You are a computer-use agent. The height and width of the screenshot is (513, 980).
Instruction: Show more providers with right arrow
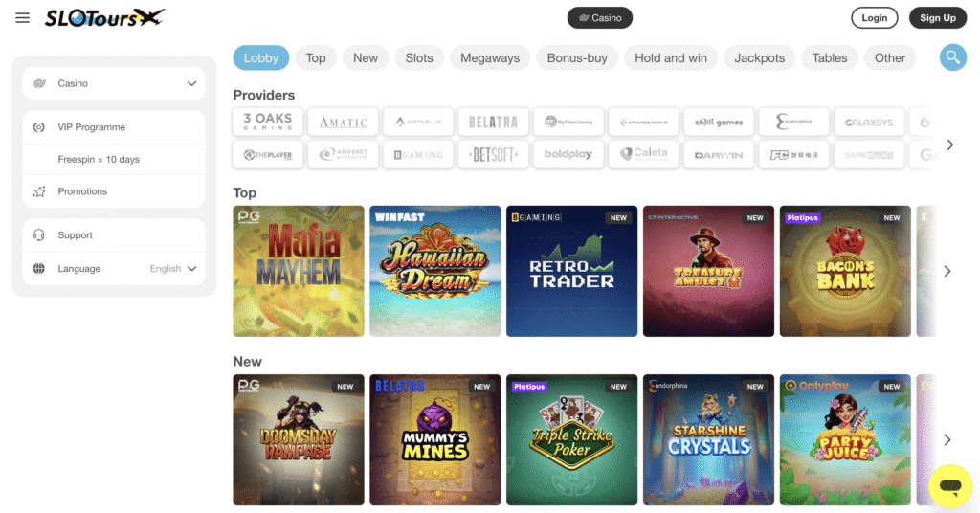click(x=950, y=145)
